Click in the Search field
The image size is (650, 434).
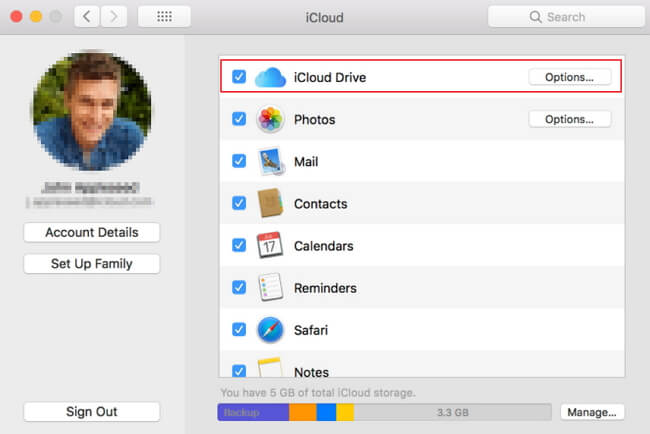pos(566,17)
